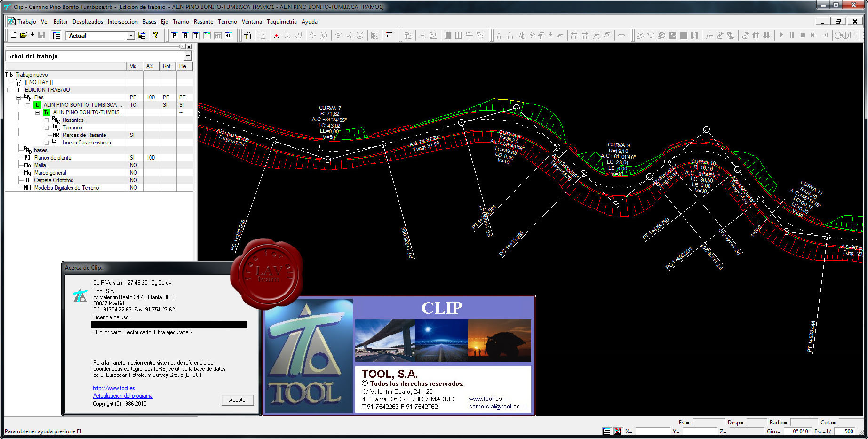868x439 pixels.
Task: Click the double up arrows toolbar icon
Action: [x=756, y=35]
